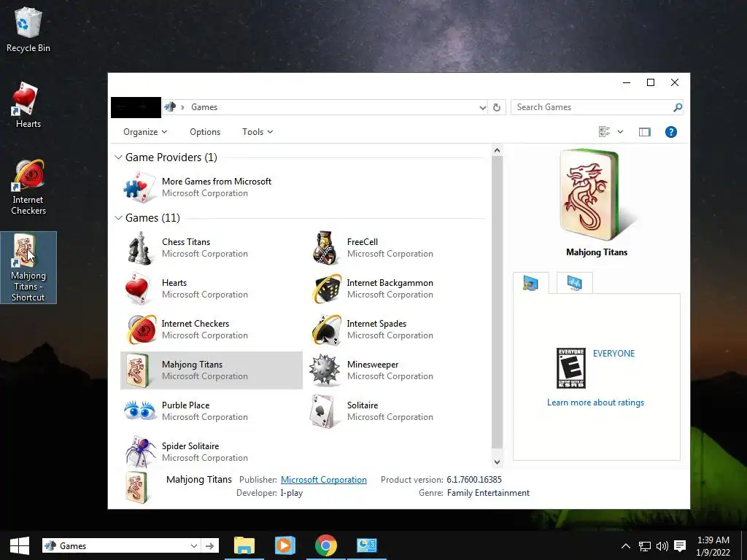Viewport: 747px width, 560px height.
Task: Select the Hearts icon in Games window
Action: tap(139, 289)
